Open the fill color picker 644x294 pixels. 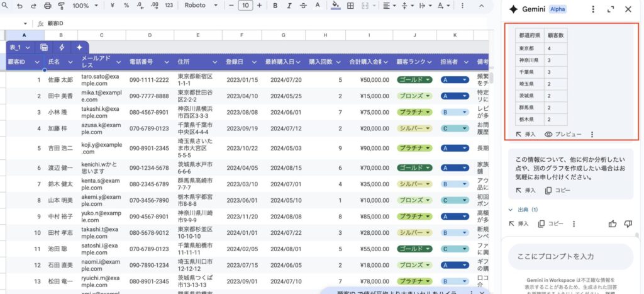tap(336, 5)
